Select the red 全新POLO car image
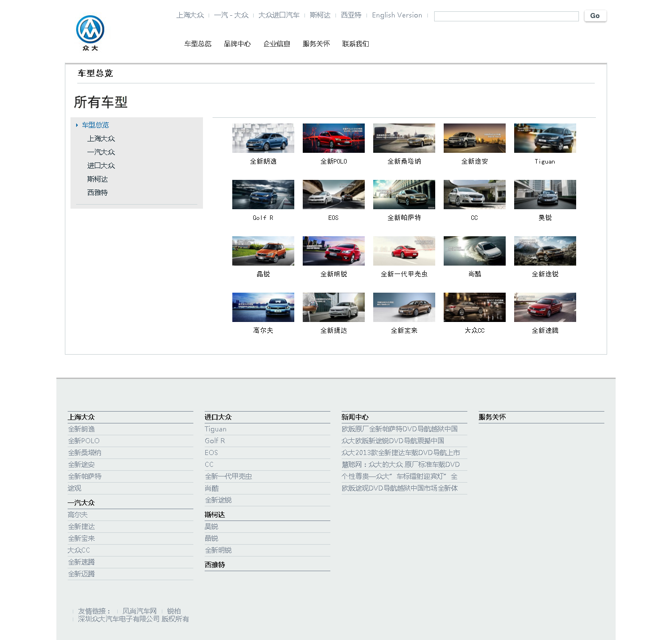The height and width of the screenshot is (640, 672). point(333,138)
